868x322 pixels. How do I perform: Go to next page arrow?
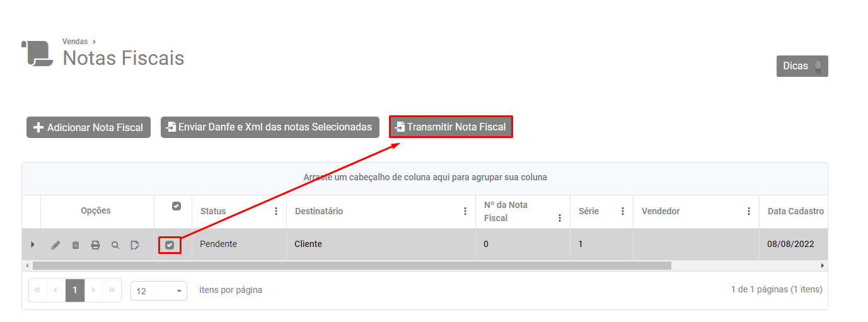[x=93, y=290]
